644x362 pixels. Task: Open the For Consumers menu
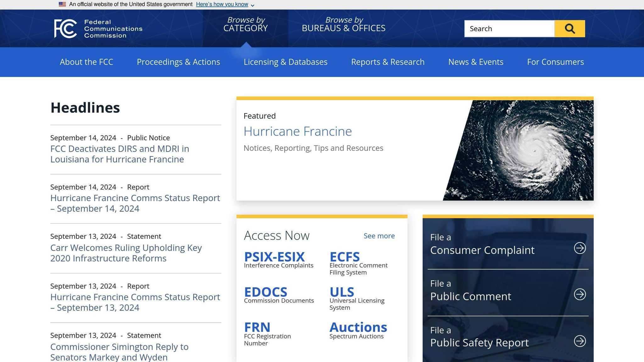click(x=555, y=62)
